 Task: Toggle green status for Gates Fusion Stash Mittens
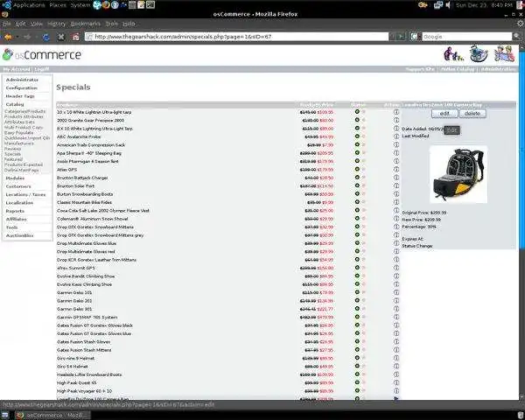pos(357,350)
